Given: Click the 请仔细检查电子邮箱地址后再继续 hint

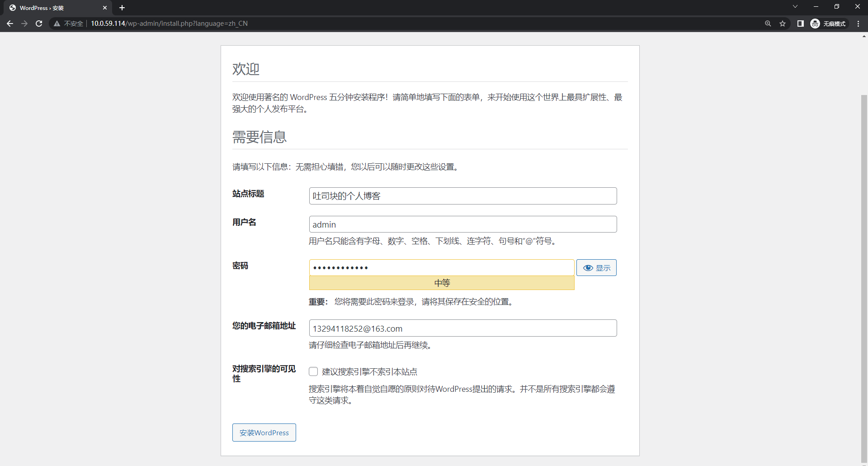Looking at the screenshot, I should [371, 345].
